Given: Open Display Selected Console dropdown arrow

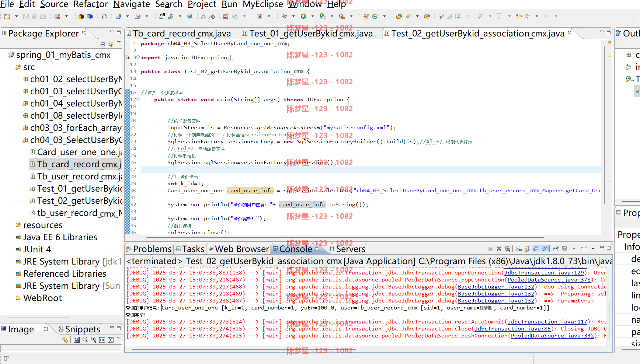Looking at the screenshot, I should pos(574,249).
